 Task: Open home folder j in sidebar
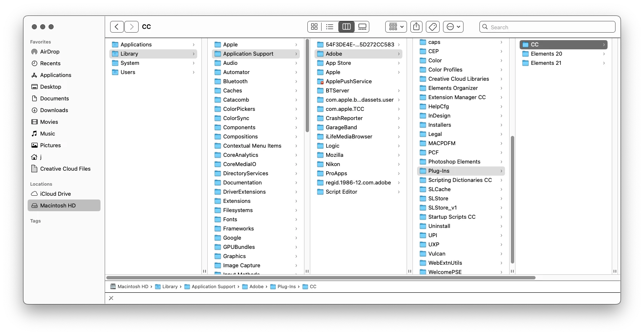[64, 157]
